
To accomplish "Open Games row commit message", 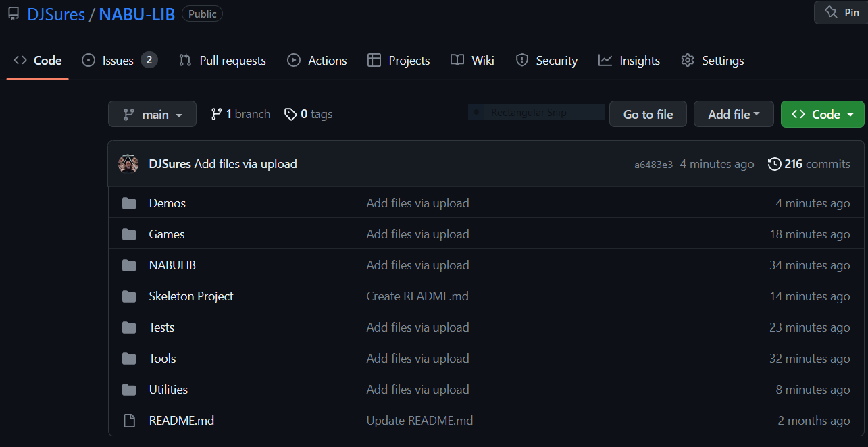I will [x=417, y=234].
